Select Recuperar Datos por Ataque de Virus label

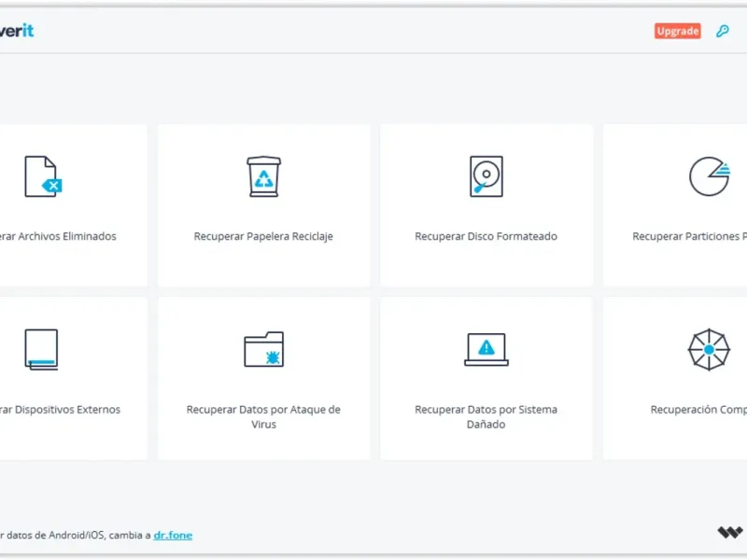(263, 416)
